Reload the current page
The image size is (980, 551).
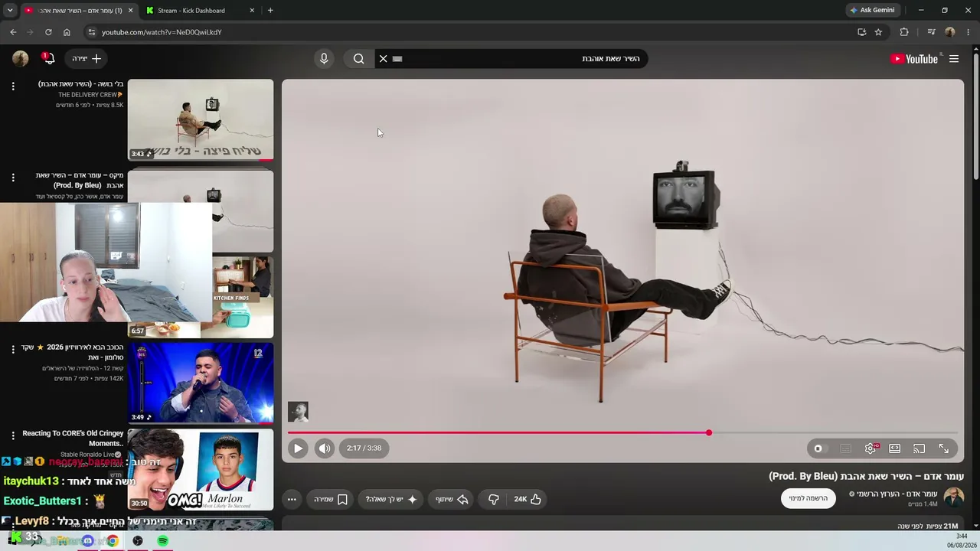click(48, 32)
